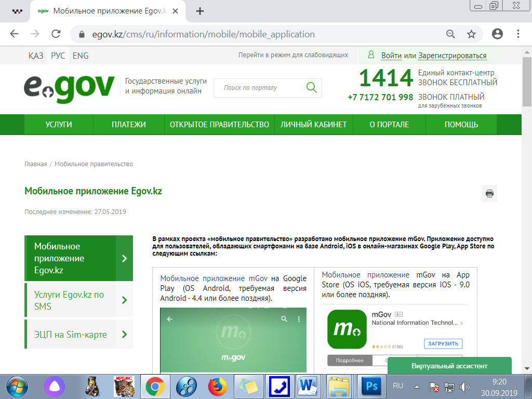This screenshot has height=399, width=532.
Task: Switch to Chrome in the taskbar
Action: click(x=155, y=387)
